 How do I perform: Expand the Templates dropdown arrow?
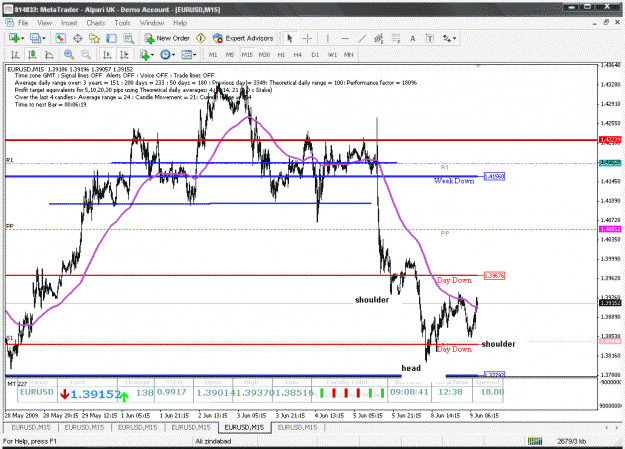pos(195,55)
